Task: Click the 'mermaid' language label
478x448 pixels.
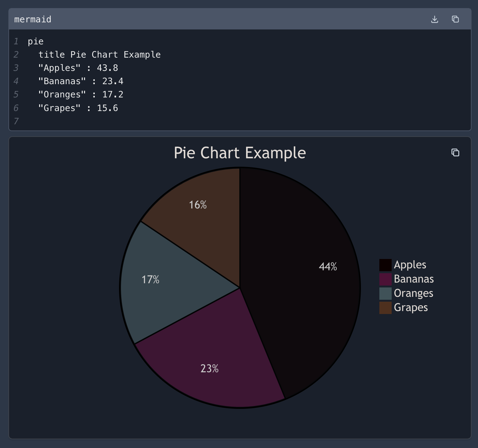Action: click(x=33, y=19)
